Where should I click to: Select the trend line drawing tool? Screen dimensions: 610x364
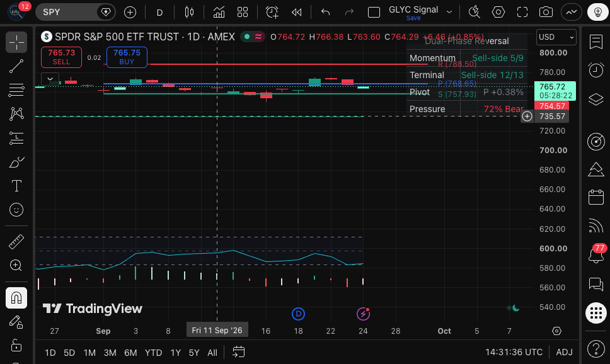pos(16,66)
